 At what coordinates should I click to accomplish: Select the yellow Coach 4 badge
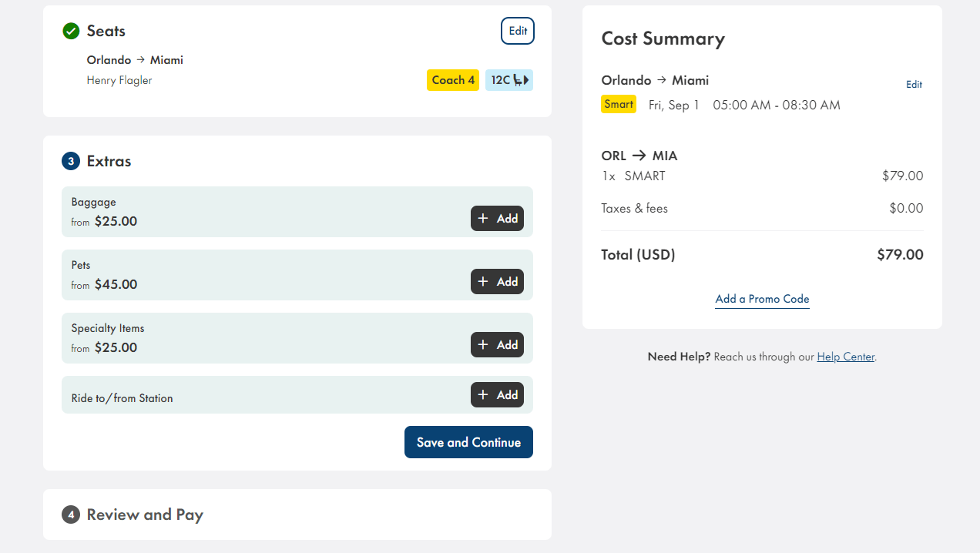(452, 79)
